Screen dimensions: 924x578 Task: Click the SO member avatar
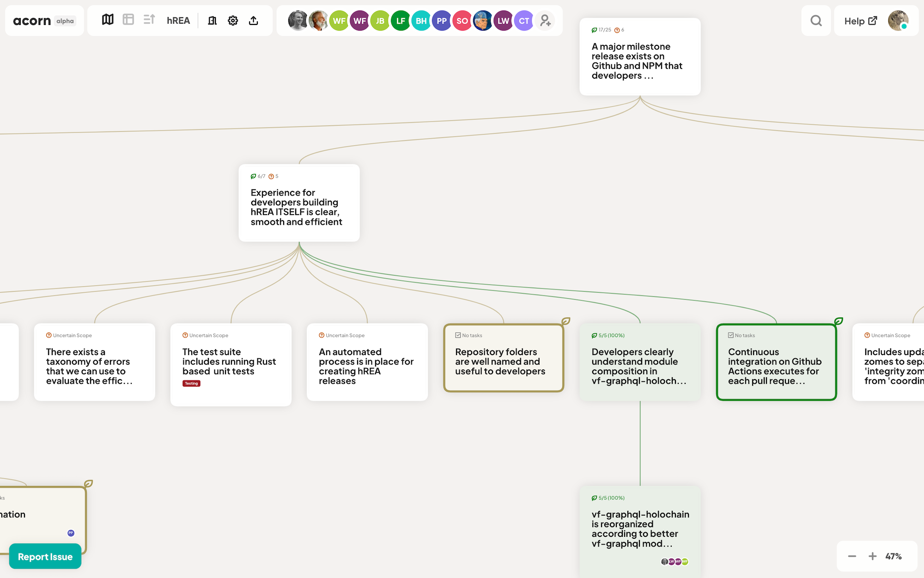(x=462, y=21)
